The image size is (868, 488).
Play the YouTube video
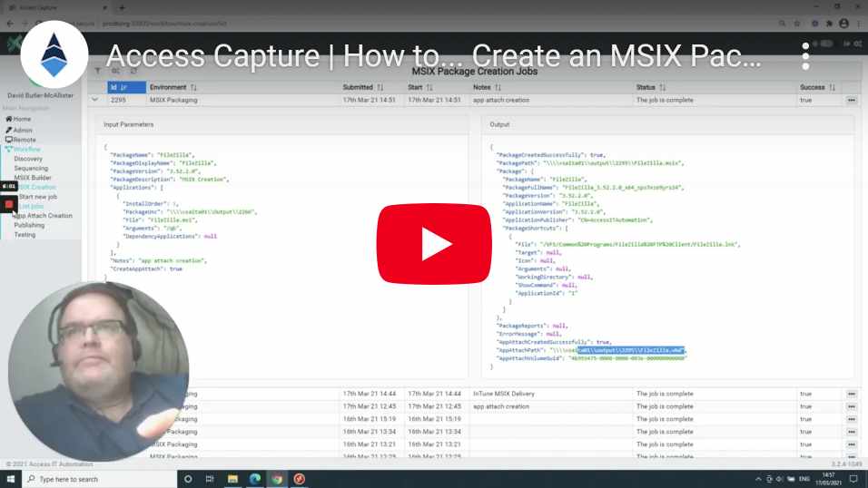434,243
